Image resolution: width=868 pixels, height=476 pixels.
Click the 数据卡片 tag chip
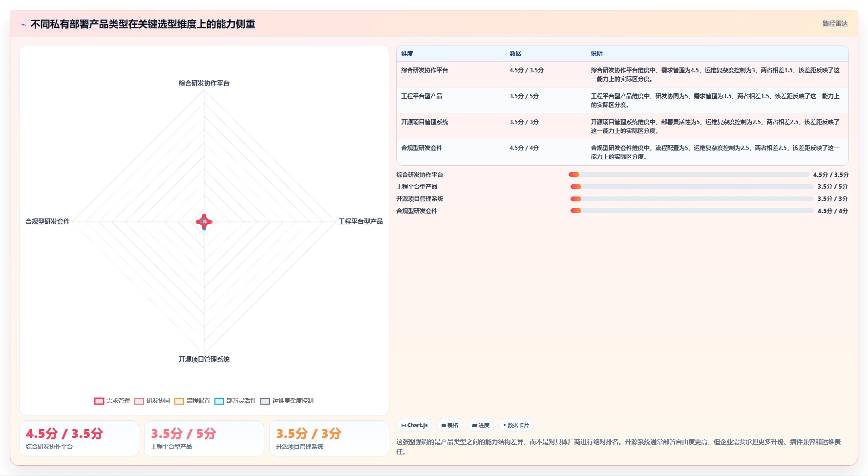click(x=516, y=425)
